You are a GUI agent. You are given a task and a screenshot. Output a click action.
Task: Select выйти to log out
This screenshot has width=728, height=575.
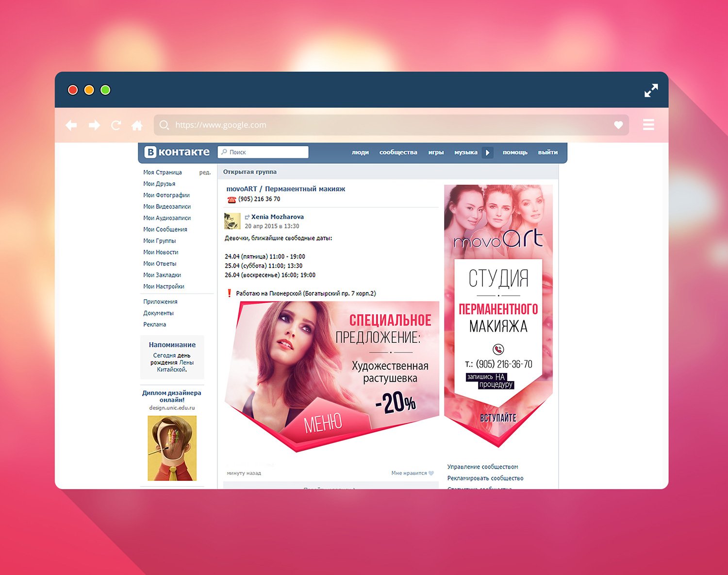547,152
